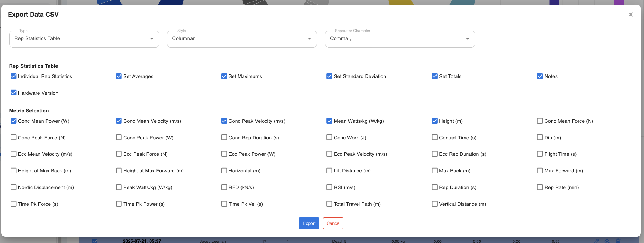Enable Total Travel Path (m) metric
Viewport: 644px width, 243px height.
click(329, 204)
